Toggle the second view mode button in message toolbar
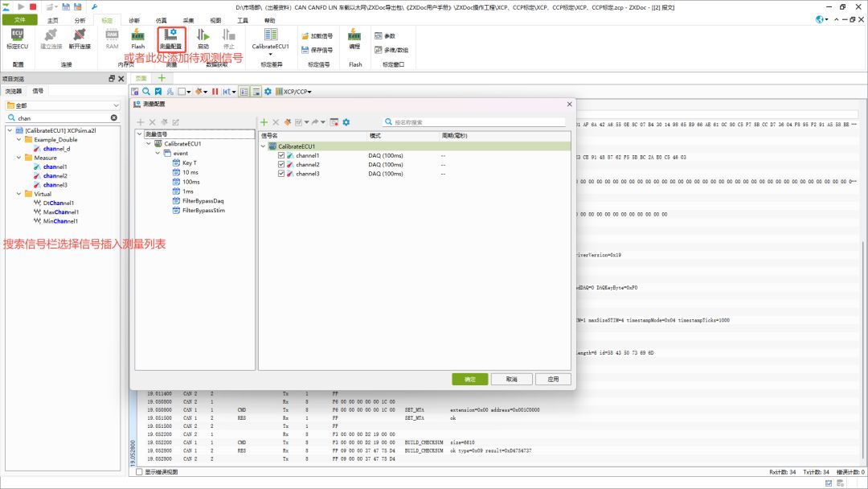The width and height of the screenshot is (868, 489). click(256, 92)
